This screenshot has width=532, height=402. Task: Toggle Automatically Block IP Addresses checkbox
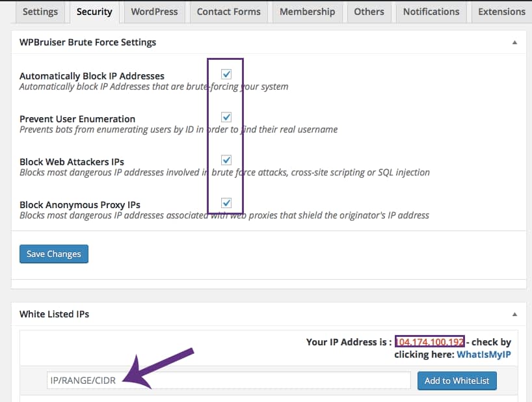(x=226, y=74)
